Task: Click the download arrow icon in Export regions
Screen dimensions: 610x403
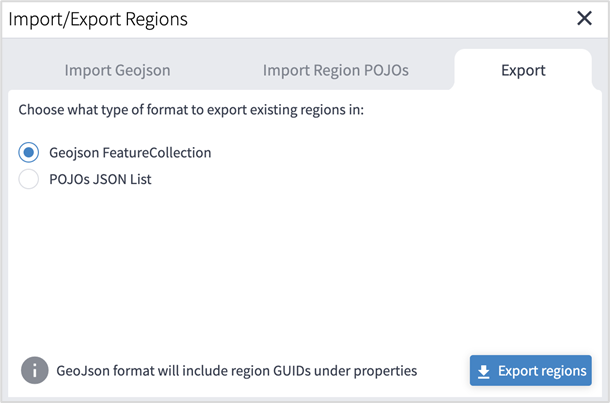Action: [484, 371]
